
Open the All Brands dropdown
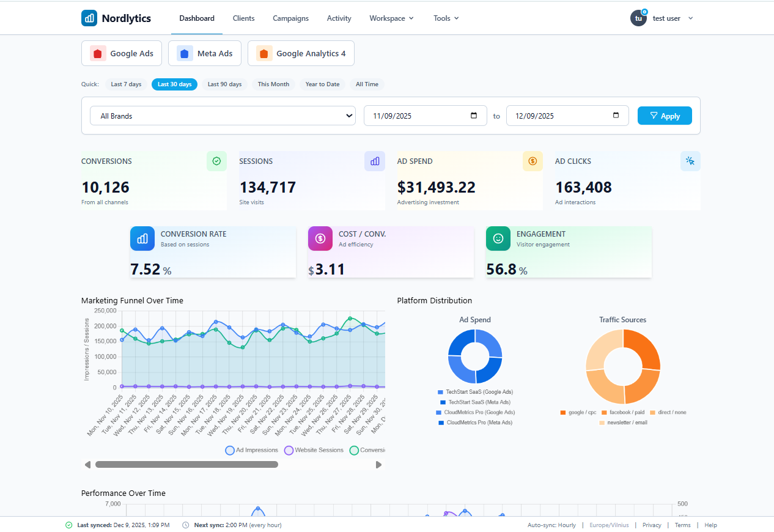[x=223, y=115]
